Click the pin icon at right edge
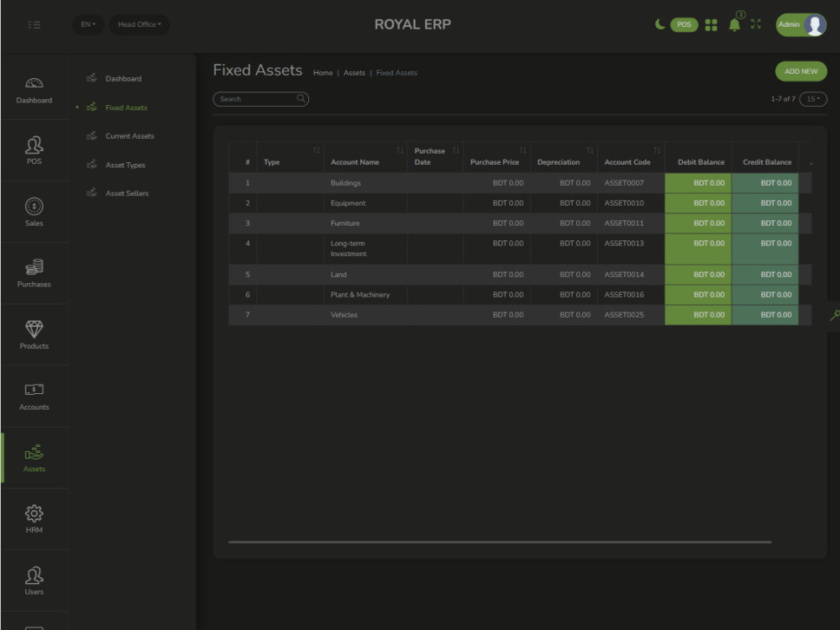The image size is (840, 630). pos(834,315)
